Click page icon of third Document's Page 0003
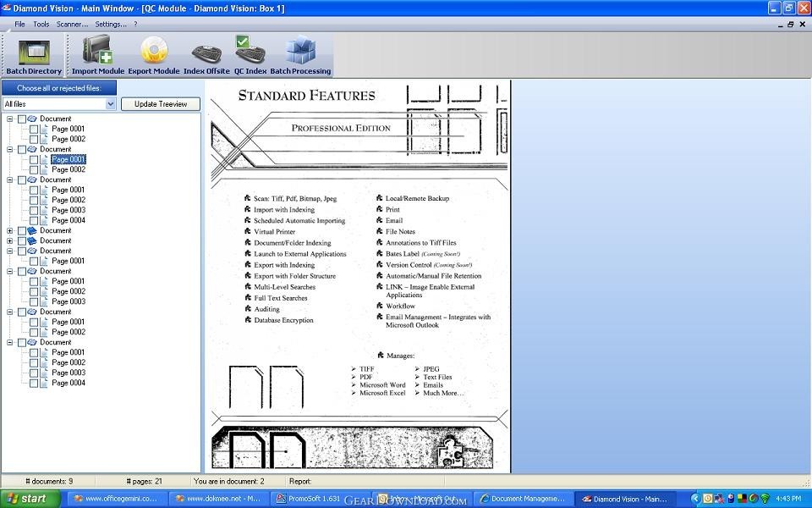Image resolution: width=812 pixels, height=508 pixels. click(44, 211)
